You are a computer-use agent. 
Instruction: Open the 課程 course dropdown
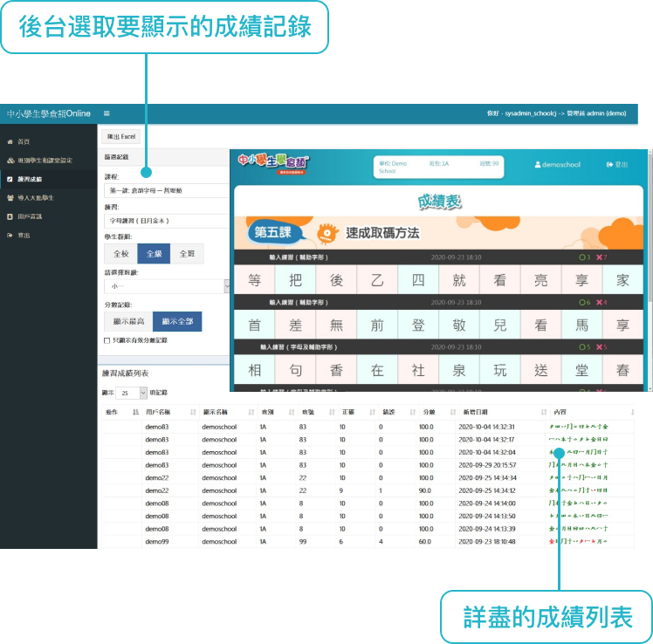pyautogui.click(x=166, y=189)
